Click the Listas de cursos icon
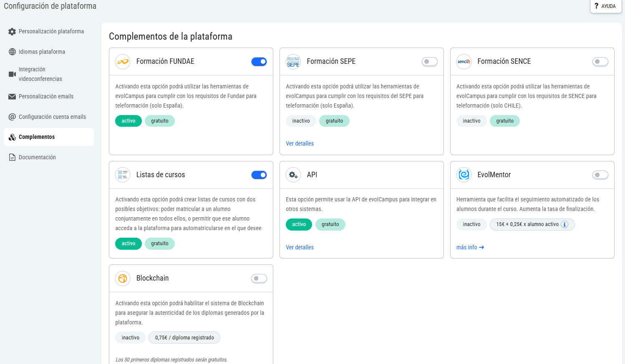625x364 pixels. click(x=123, y=175)
